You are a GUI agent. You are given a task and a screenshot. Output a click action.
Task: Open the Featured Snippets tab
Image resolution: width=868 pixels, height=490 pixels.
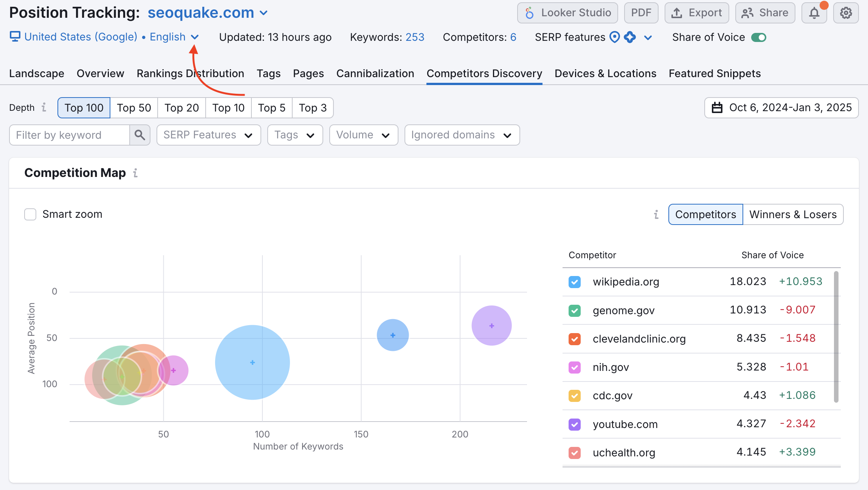click(715, 73)
